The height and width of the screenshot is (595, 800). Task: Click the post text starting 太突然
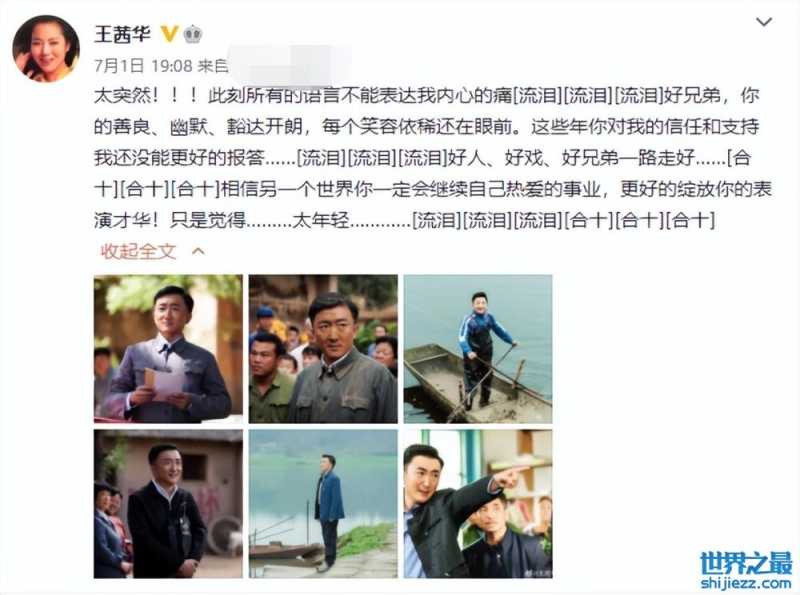pyautogui.click(x=433, y=158)
